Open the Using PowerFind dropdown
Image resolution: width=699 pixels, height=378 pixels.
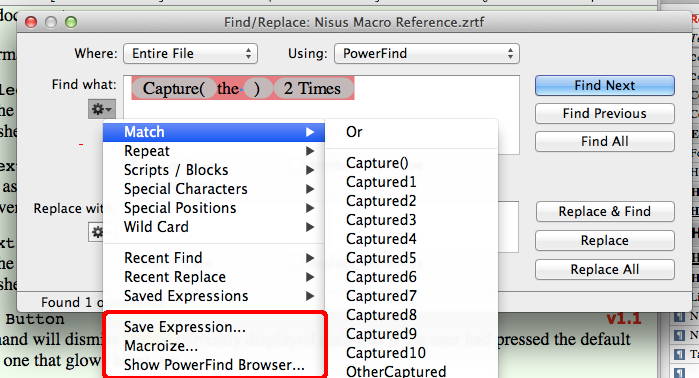tap(427, 53)
